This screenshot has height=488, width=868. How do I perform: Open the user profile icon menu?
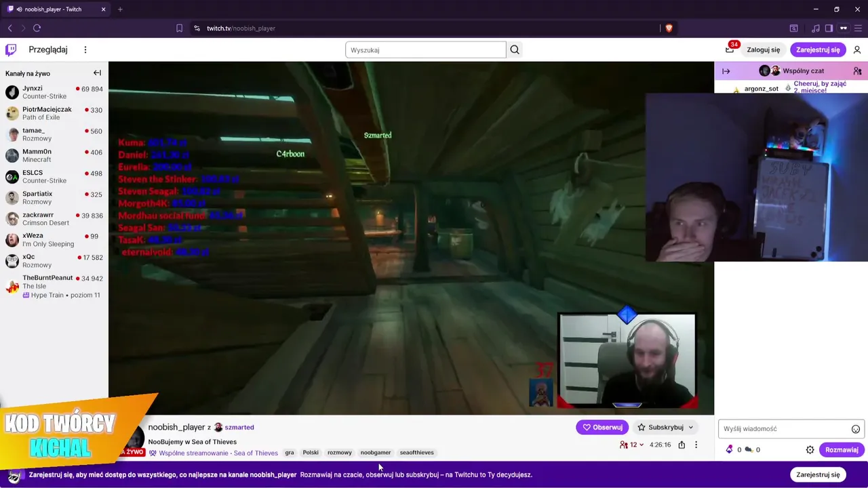(857, 49)
